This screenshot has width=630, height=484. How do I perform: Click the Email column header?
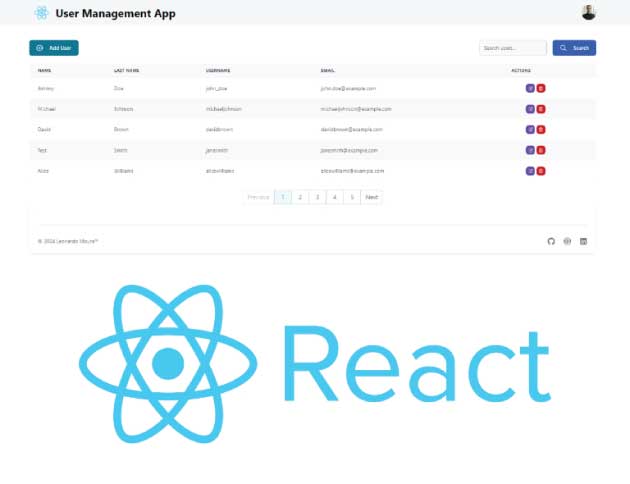[327, 70]
